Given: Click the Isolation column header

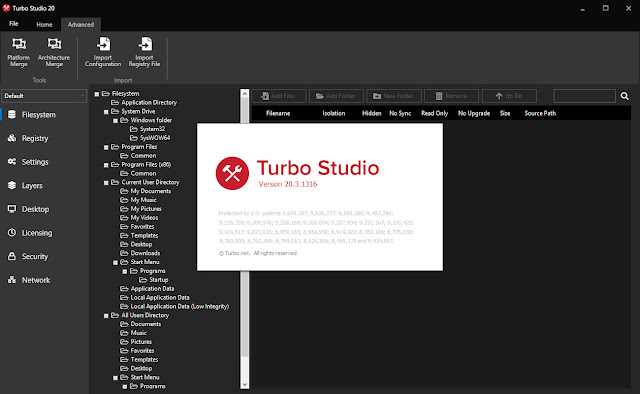Looking at the screenshot, I should (334, 114).
